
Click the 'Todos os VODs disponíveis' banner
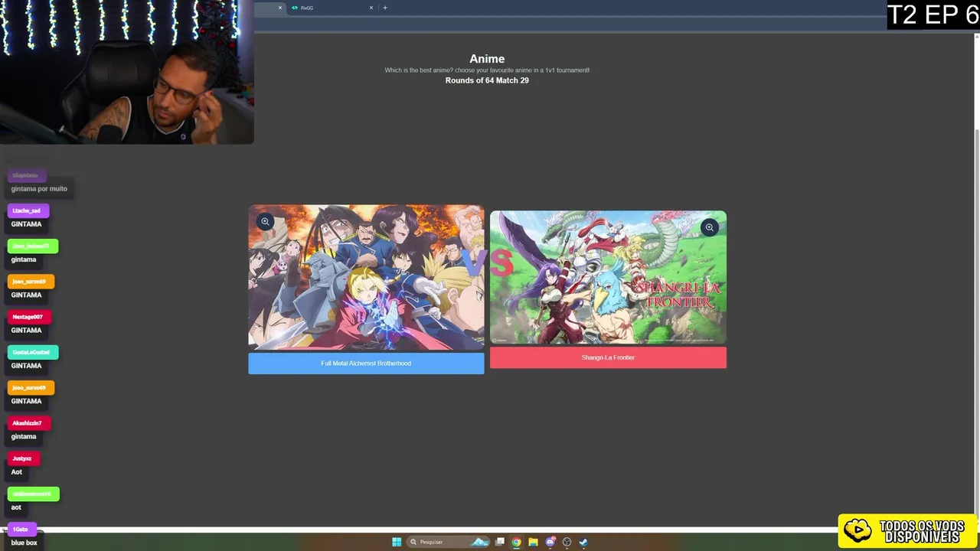point(908,531)
